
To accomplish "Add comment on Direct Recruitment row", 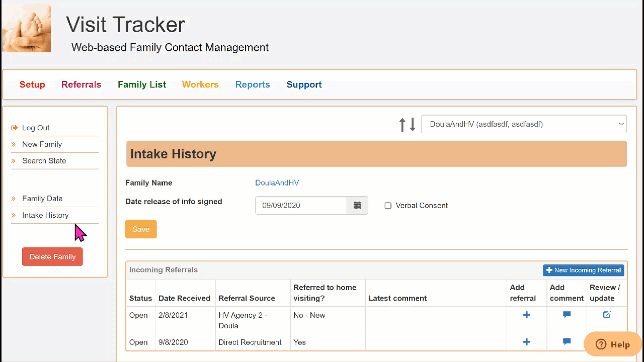I will click(x=567, y=342).
